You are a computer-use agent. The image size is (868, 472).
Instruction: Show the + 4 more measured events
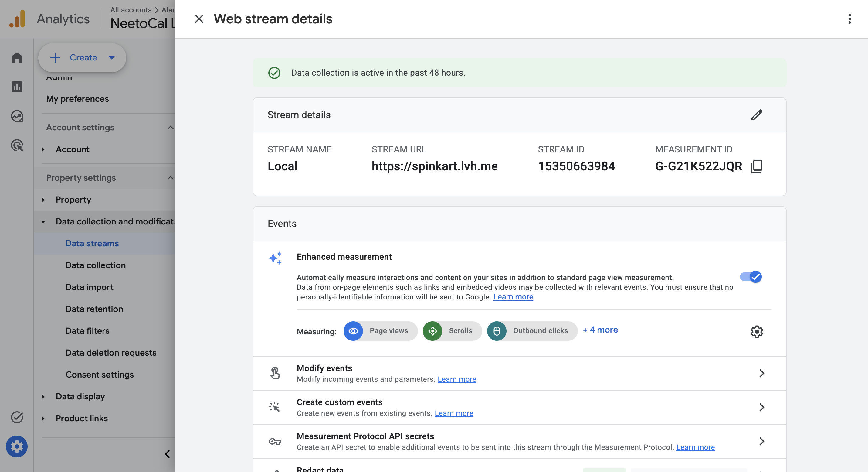coord(600,330)
